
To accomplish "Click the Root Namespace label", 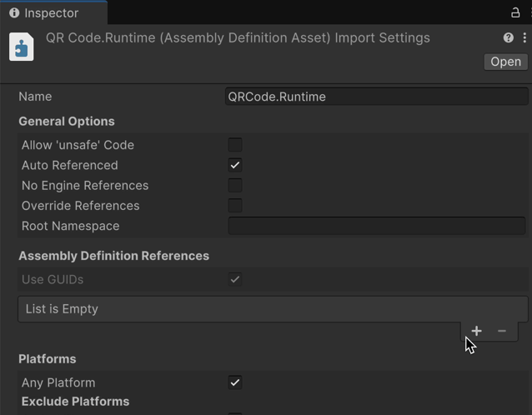I will coord(70,226).
